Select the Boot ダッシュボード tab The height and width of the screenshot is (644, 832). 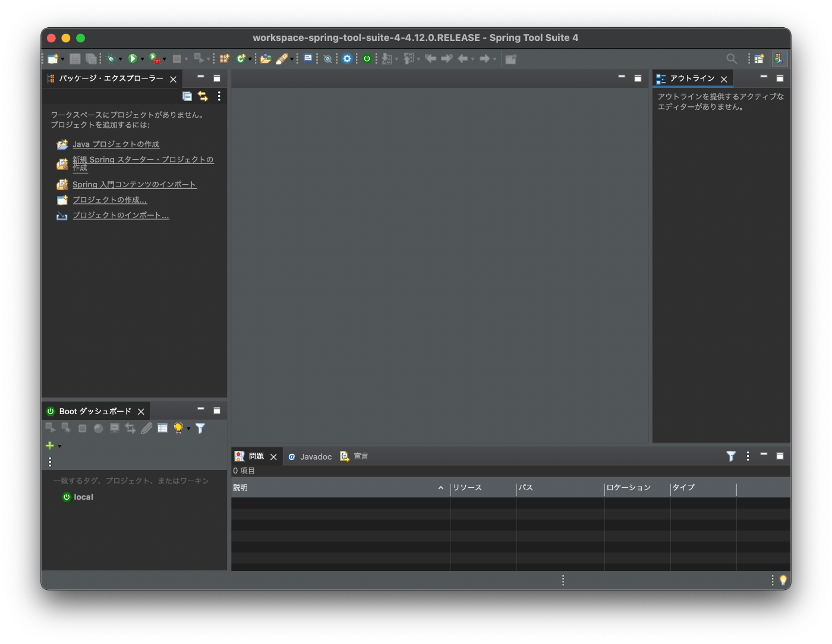(95, 411)
